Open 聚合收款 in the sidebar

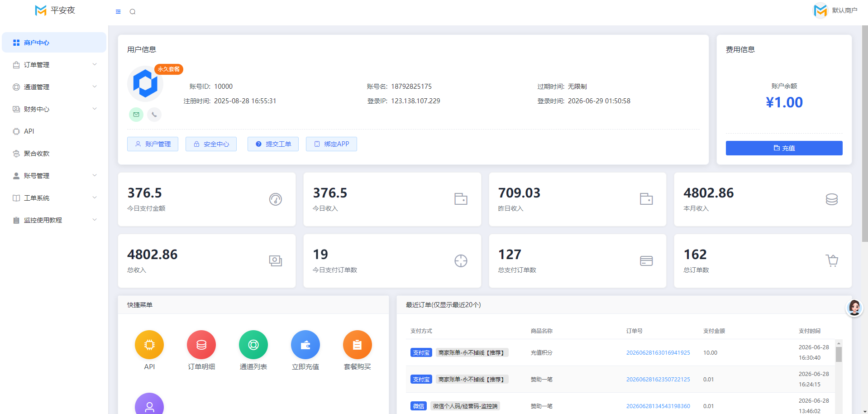pyautogui.click(x=54, y=154)
